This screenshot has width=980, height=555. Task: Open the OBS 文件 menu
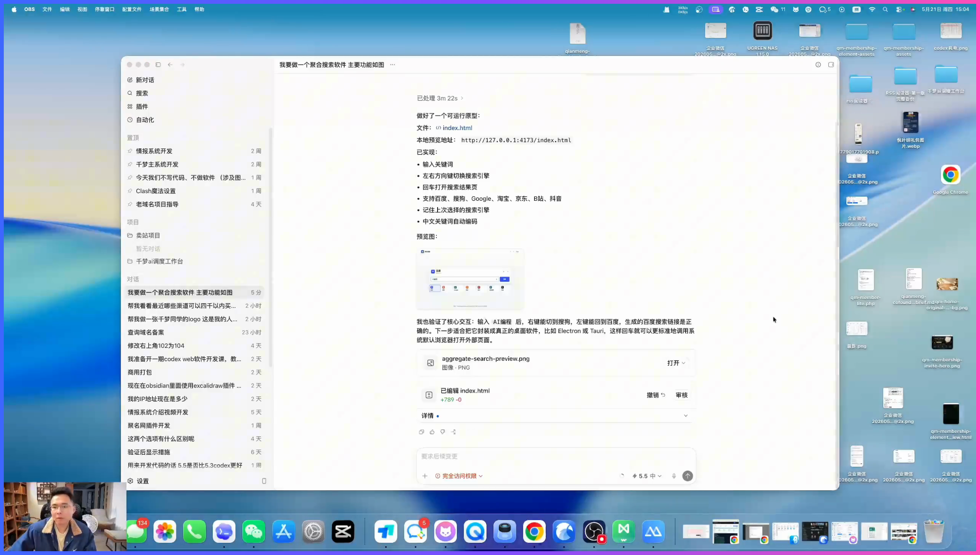(x=47, y=9)
